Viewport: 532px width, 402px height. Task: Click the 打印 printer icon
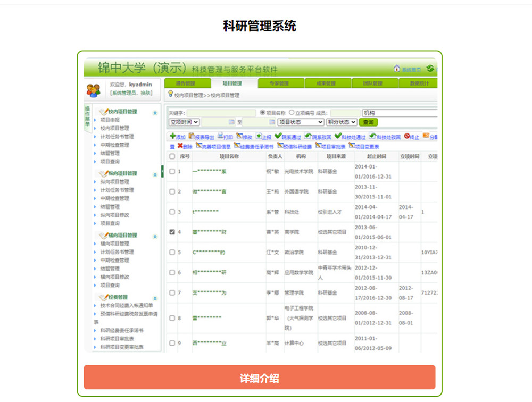pos(220,136)
